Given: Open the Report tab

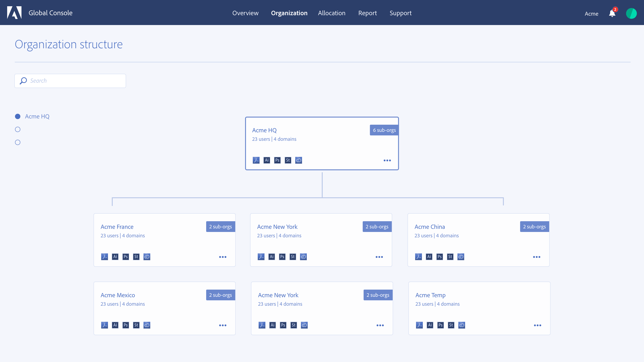Looking at the screenshot, I should pyautogui.click(x=367, y=13).
